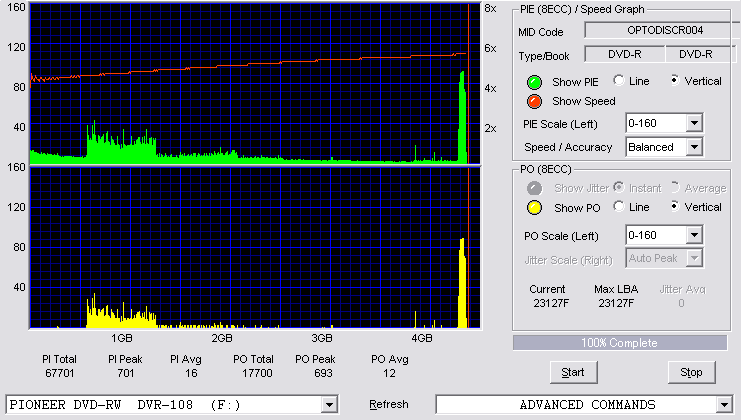Select Line mode for PIE graph

(x=618, y=80)
